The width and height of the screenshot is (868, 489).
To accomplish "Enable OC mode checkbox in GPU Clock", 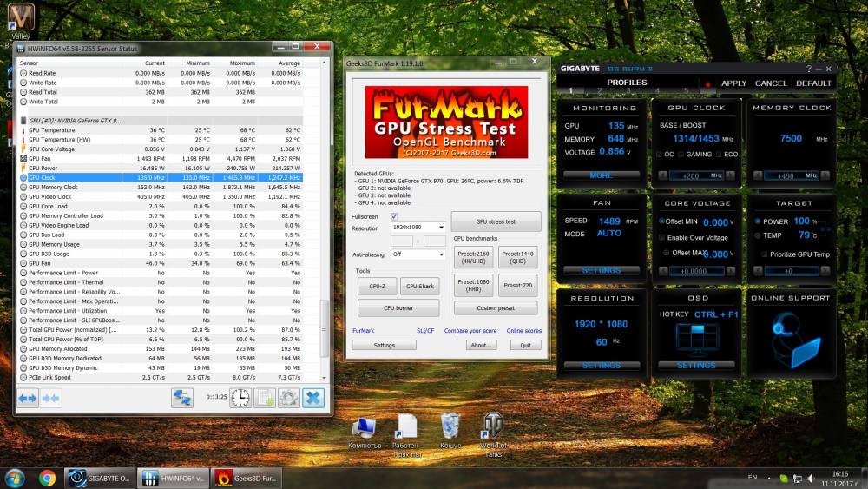I will click(660, 155).
